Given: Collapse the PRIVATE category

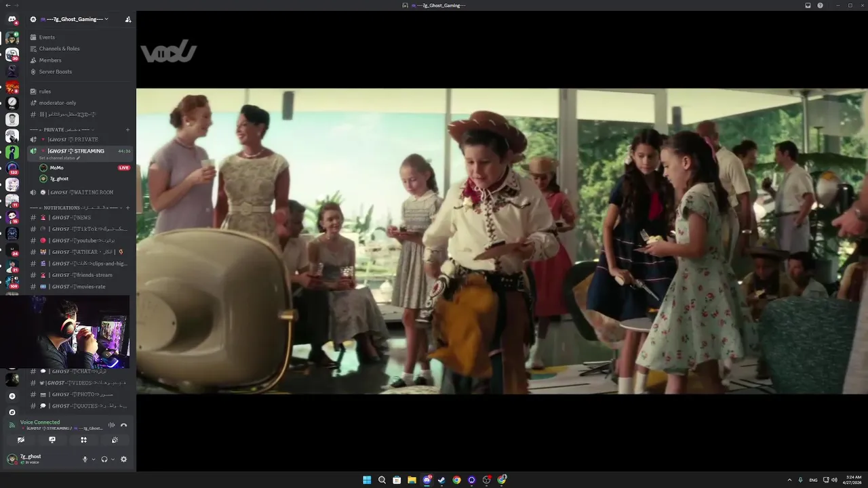Looking at the screenshot, I should click(61, 129).
